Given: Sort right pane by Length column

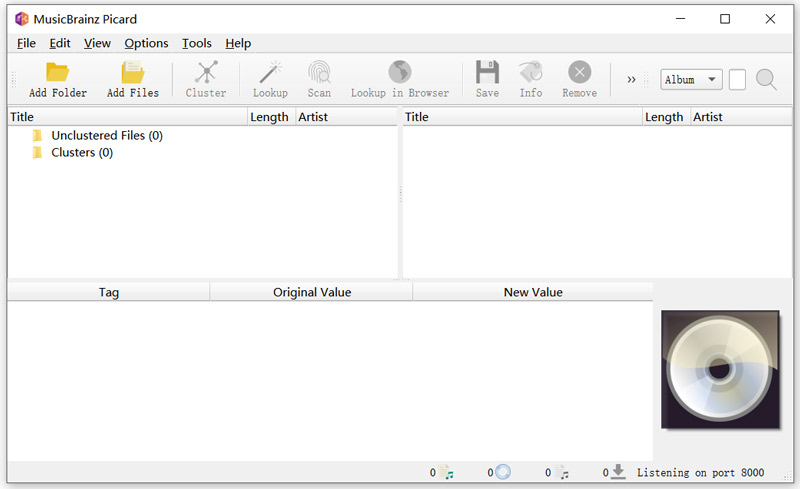Looking at the screenshot, I should click(666, 117).
